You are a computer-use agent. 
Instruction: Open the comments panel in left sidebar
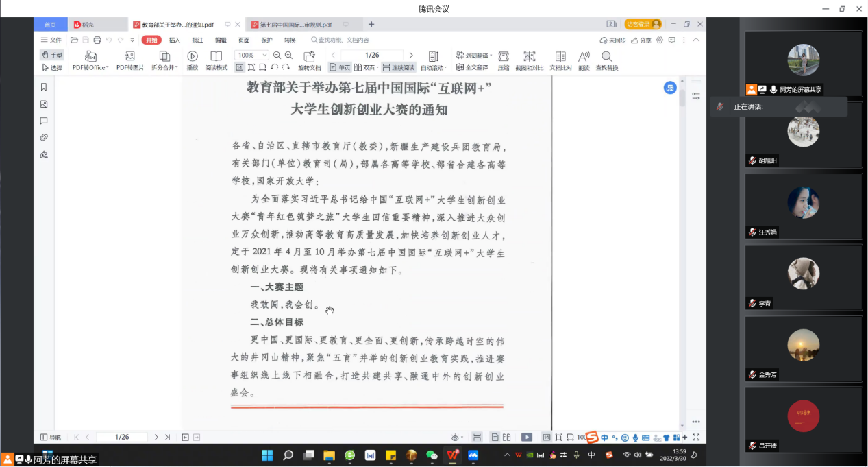point(44,121)
